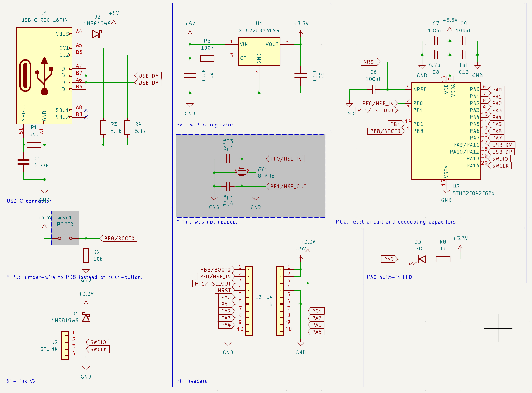The width and height of the screenshot is (532, 393).
Task: Select the J3 left pin header symbol
Action: (249, 301)
